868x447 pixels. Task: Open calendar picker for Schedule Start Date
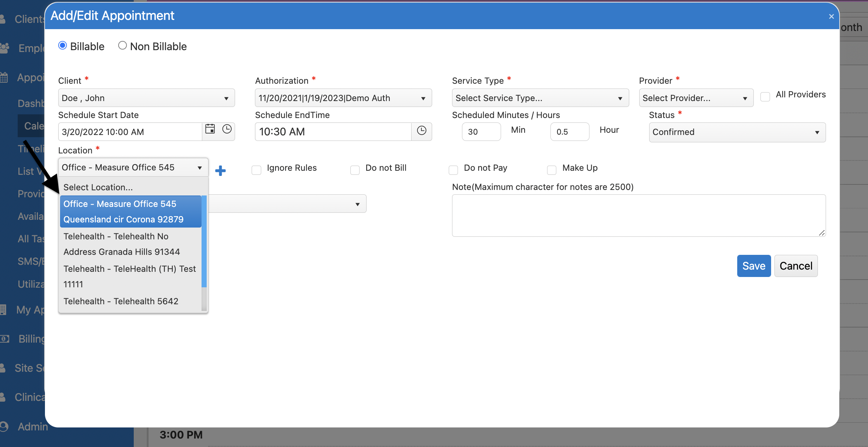[x=210, y=129]
